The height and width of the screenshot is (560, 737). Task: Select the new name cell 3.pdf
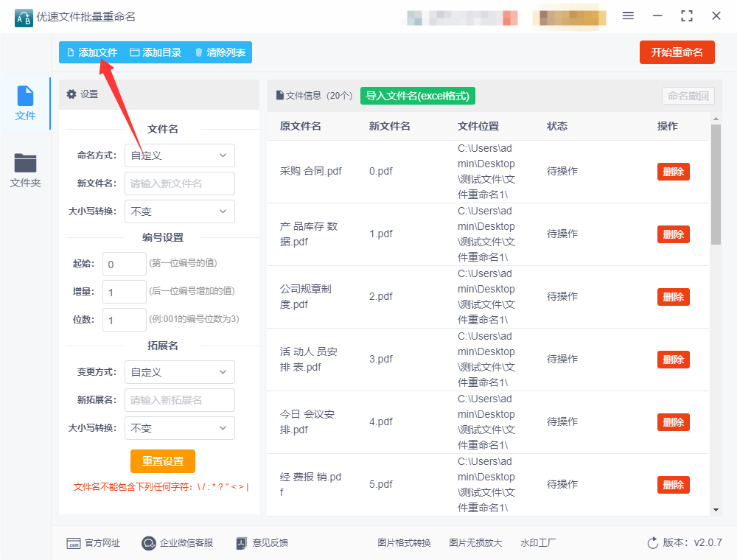381,359
